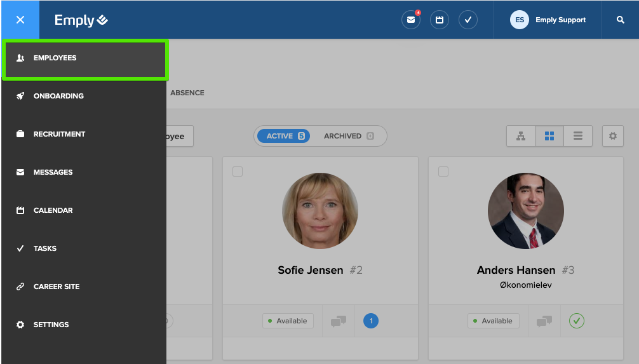The height and width of the screenshot is (364, 639).
Task: Select Anders Hansen's card checkbox
Action: 443,172
